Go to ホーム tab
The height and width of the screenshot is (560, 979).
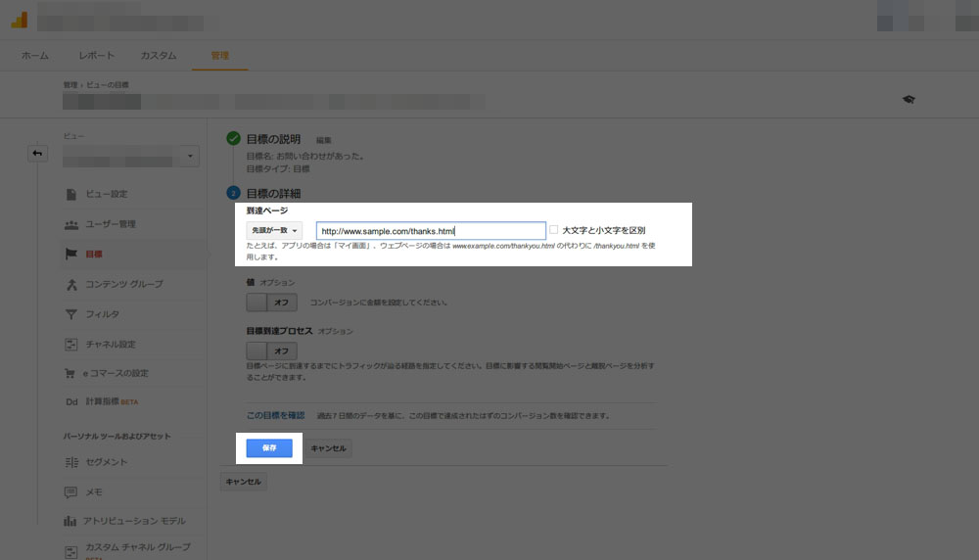pos(35,56)
